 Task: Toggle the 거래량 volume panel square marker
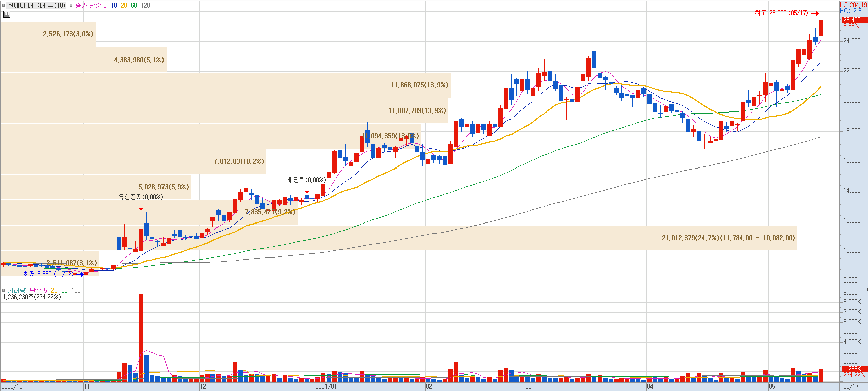coord(3,290)
